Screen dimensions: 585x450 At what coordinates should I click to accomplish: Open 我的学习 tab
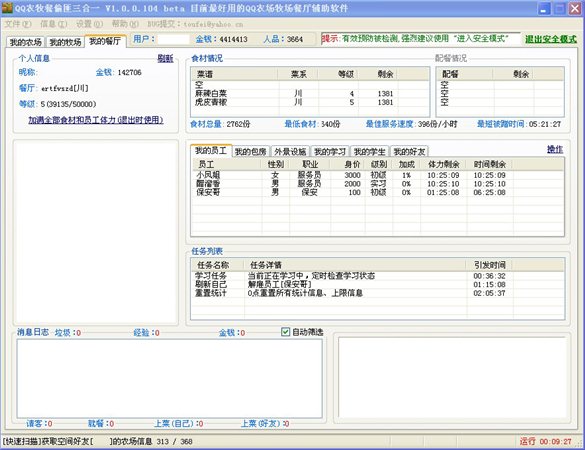point(330,151)
